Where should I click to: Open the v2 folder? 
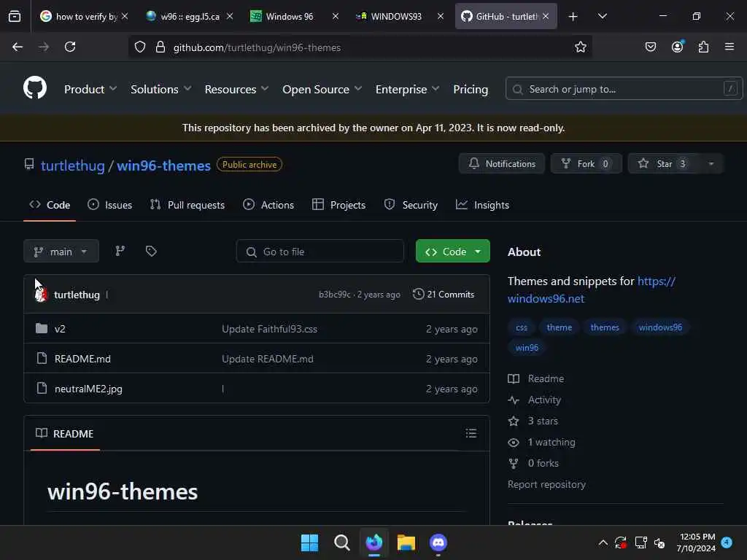point(60,329)
